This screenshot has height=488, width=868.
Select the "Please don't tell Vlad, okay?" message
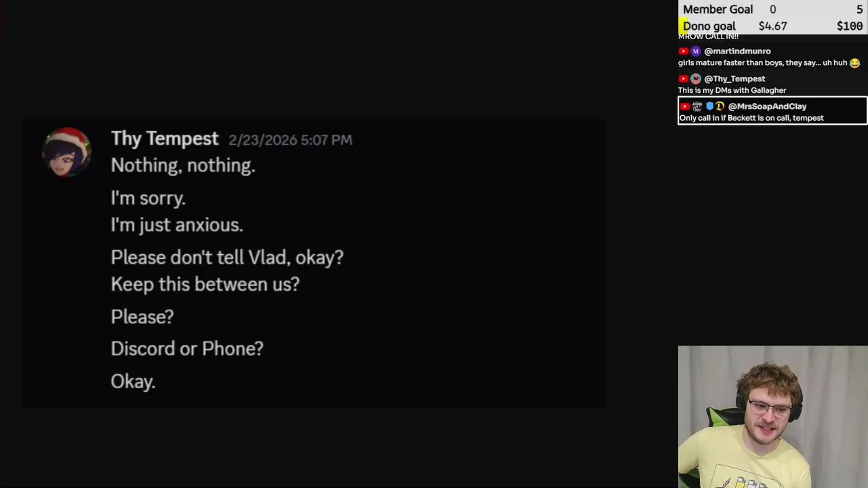point(226,258)
